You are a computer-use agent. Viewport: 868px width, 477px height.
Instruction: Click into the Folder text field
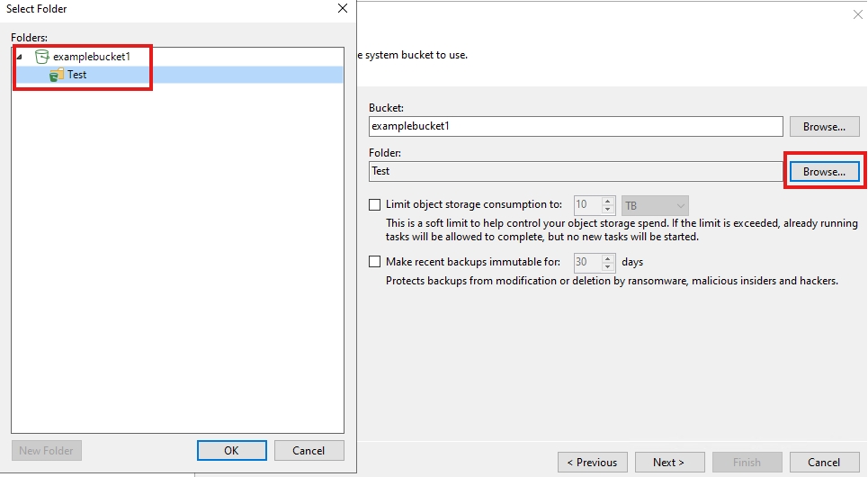[576, 171]
